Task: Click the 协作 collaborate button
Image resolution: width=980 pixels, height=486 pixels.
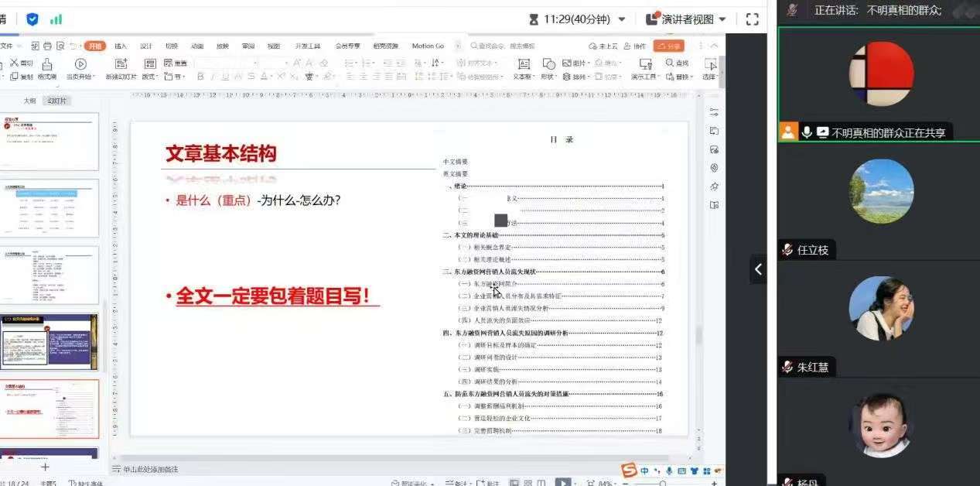Action: coord(634,46)
